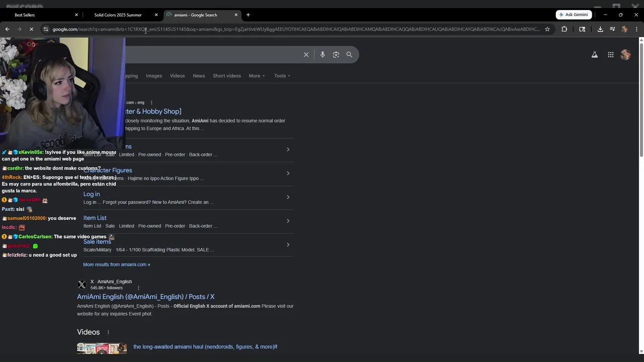Expand the More search filters dropdown

pyautogui.click(x=257, y=76)
